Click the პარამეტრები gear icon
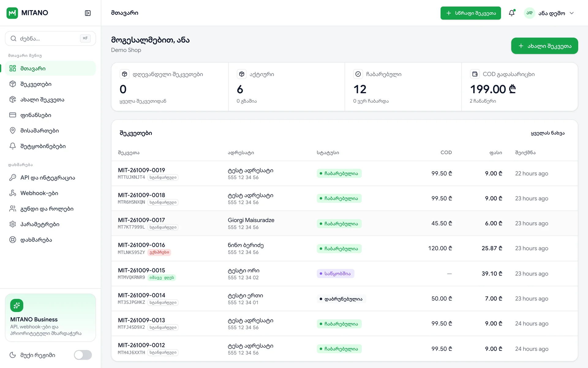Image resolution: width=588 pixels, height=368 pixels. tap(13, 224)
